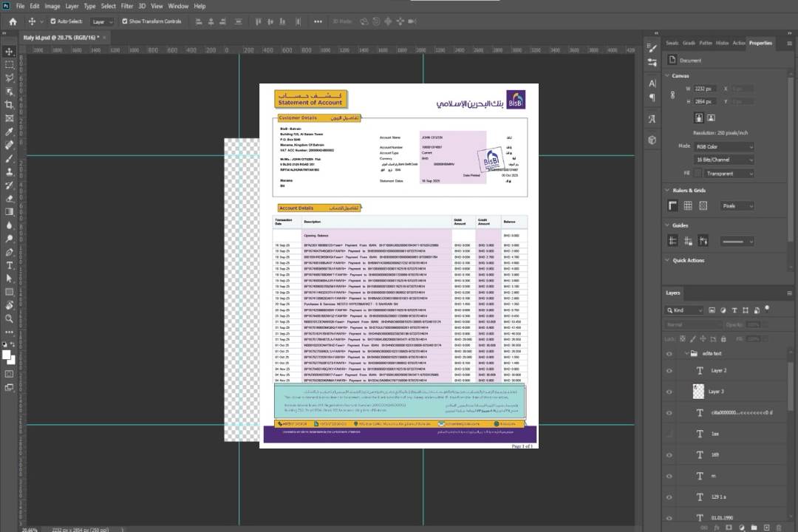Hide the 'm' text layer
This screenshot has height=532, width=798.
pos(669,476)
